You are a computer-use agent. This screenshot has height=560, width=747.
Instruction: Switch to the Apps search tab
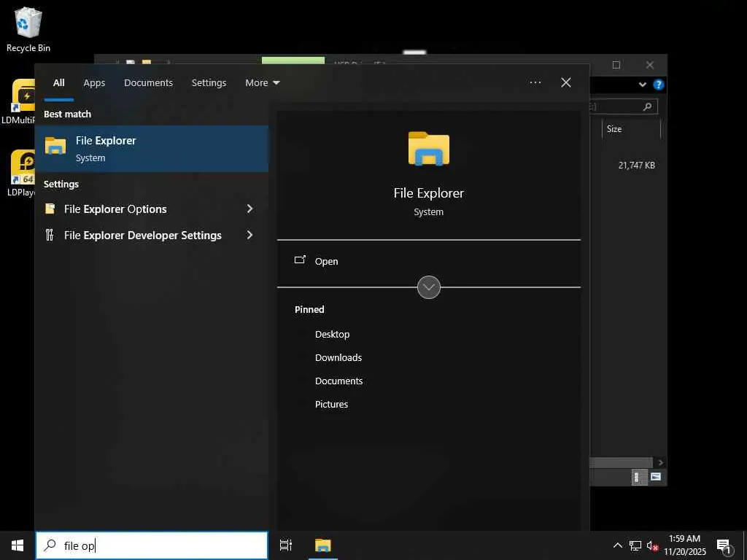[94, 83]
